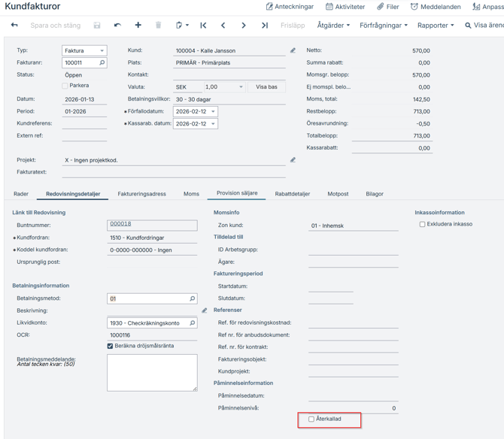The image size is (504, 439).
Task: Click the delete trash icon
Action: pyautogui.click(x=158, y=25)
